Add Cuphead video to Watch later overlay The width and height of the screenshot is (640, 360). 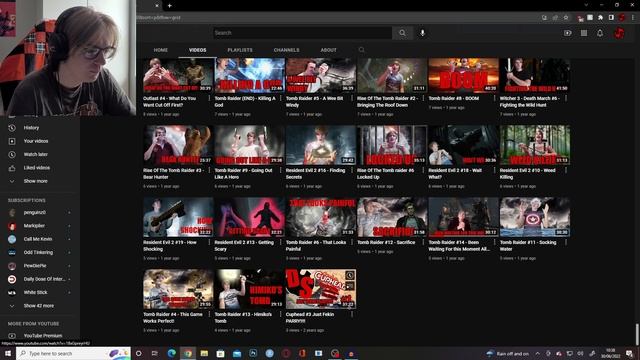pos(350,276)
